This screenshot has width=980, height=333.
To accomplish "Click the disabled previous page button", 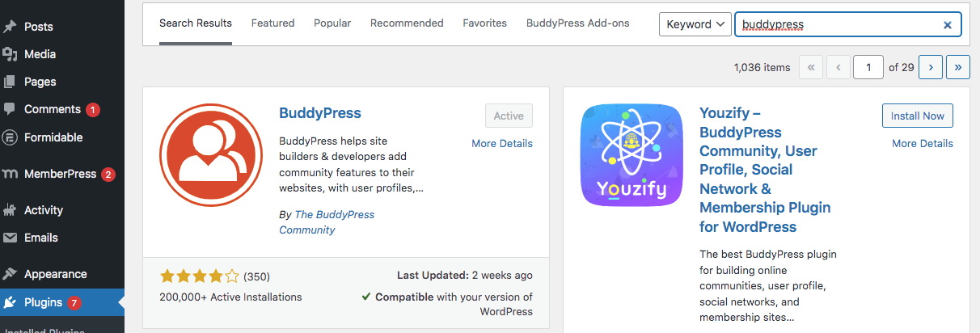I will 838,67.
